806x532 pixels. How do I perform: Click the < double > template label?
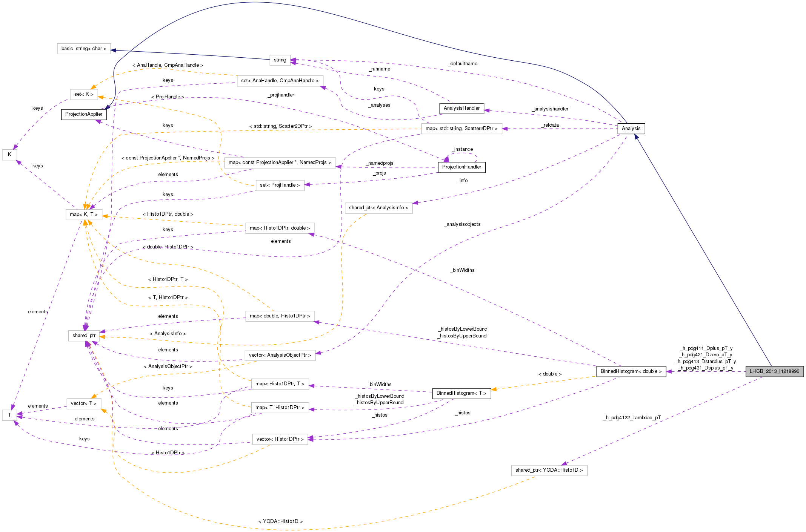tap(550, 374)
